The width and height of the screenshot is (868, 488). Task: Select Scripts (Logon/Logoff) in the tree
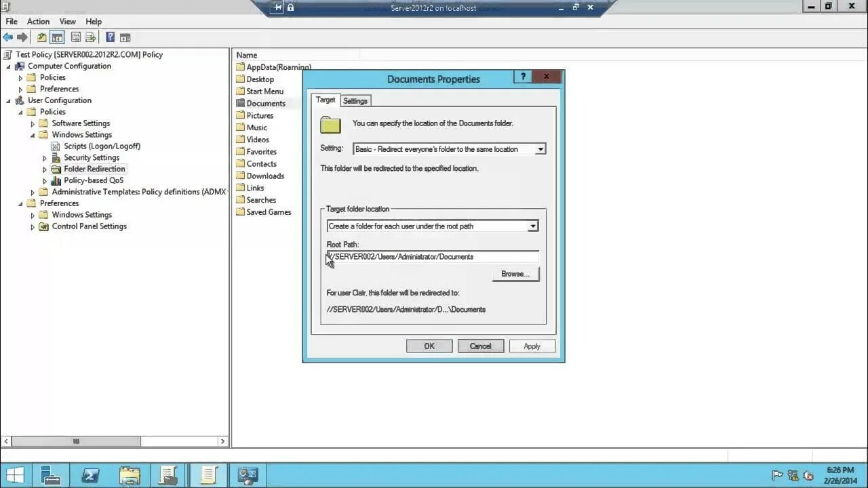coord(102,146)
